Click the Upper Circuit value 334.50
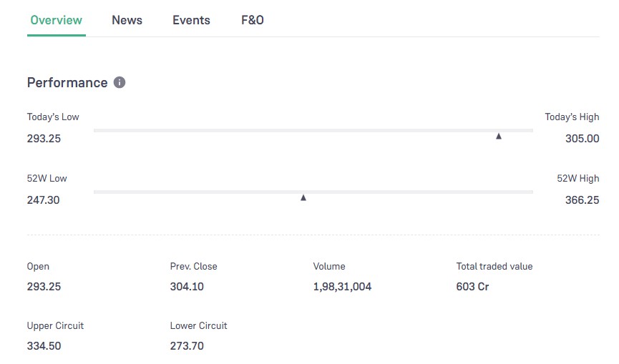619x364 pixels. tap(44, 346)
